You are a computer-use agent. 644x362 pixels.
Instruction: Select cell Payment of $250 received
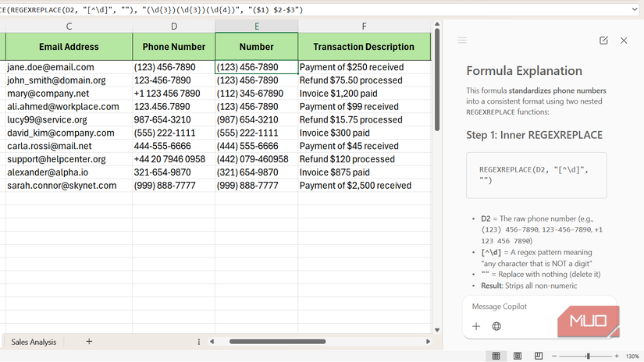point(364,67)
